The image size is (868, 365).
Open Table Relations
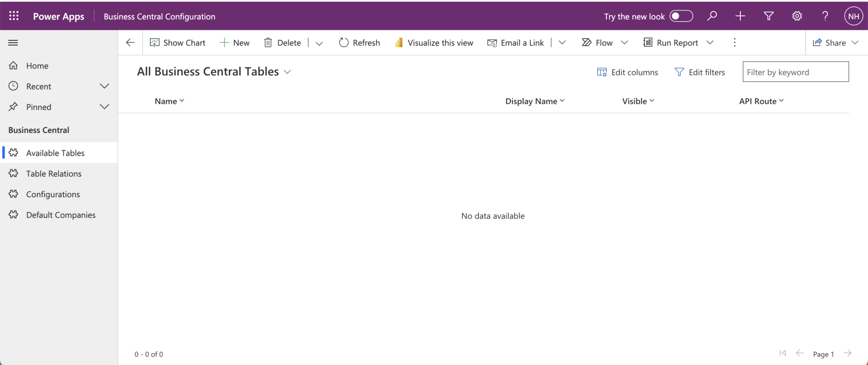click(x=59, y=174)
